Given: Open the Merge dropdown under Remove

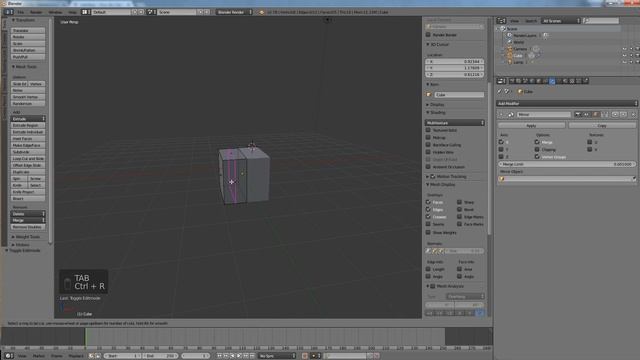Looking at the screenshot, I should (28, 220).
